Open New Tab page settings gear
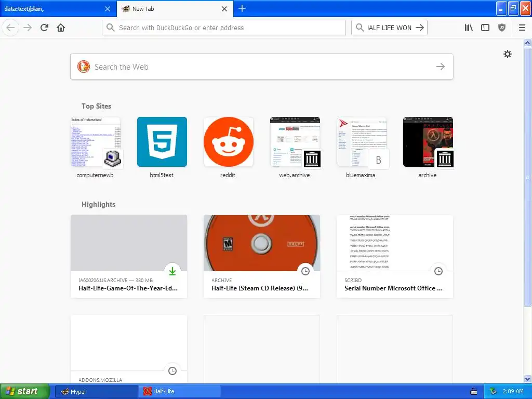Screen dimensions: 532x399 coord(507,54)
